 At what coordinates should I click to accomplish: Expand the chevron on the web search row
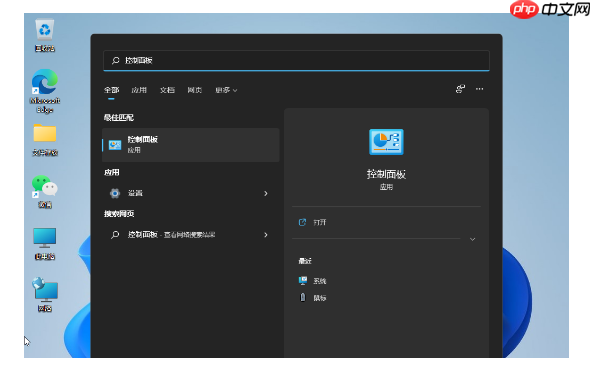tap(266, 235)
